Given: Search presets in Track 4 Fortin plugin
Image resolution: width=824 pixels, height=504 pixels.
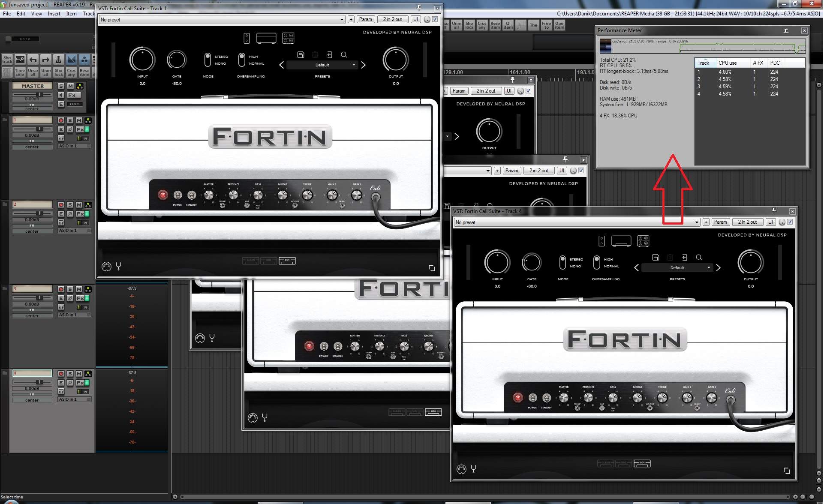Looking at the screenshot, I should (x=699, y=257).
